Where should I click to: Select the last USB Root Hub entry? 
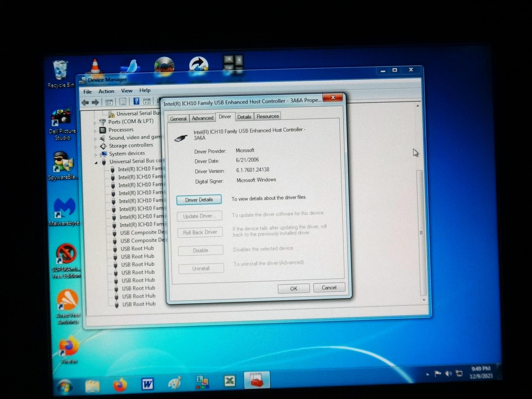[x=139, y=304]
